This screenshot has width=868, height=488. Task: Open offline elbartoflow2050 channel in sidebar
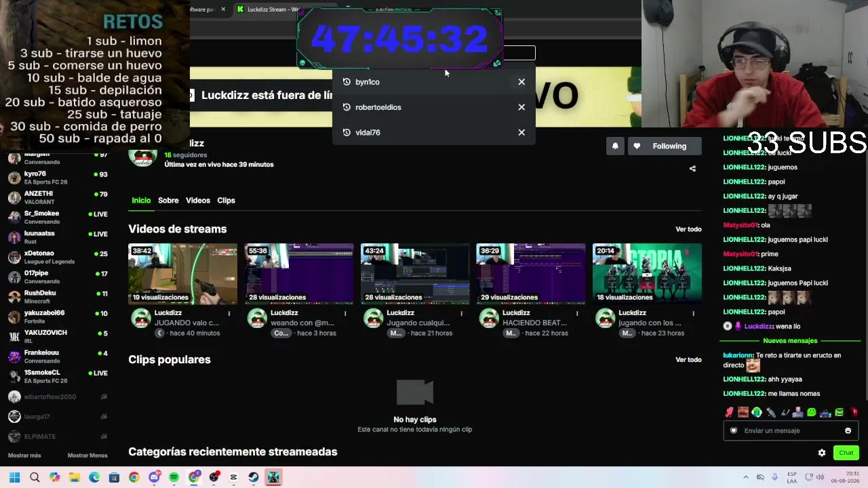point(58,397)
